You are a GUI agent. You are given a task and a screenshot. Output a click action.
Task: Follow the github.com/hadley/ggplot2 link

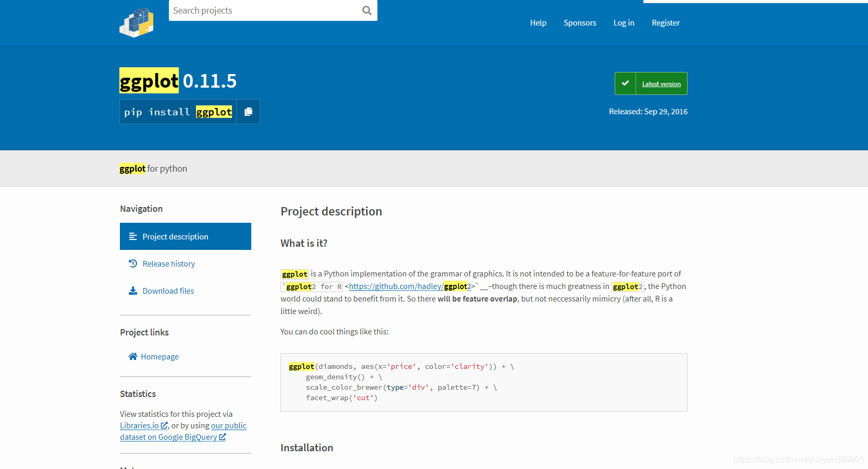click(x=410, y=286)
